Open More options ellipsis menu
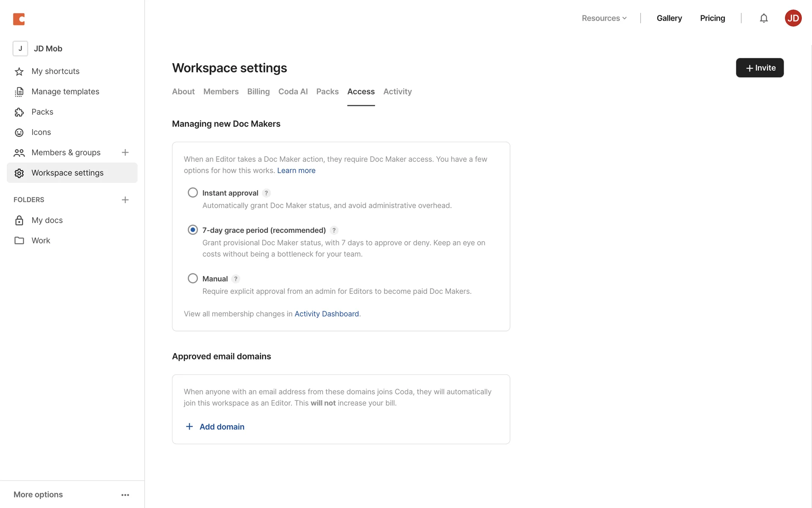Viewport: 812px width, 508px height. (125, 495)
